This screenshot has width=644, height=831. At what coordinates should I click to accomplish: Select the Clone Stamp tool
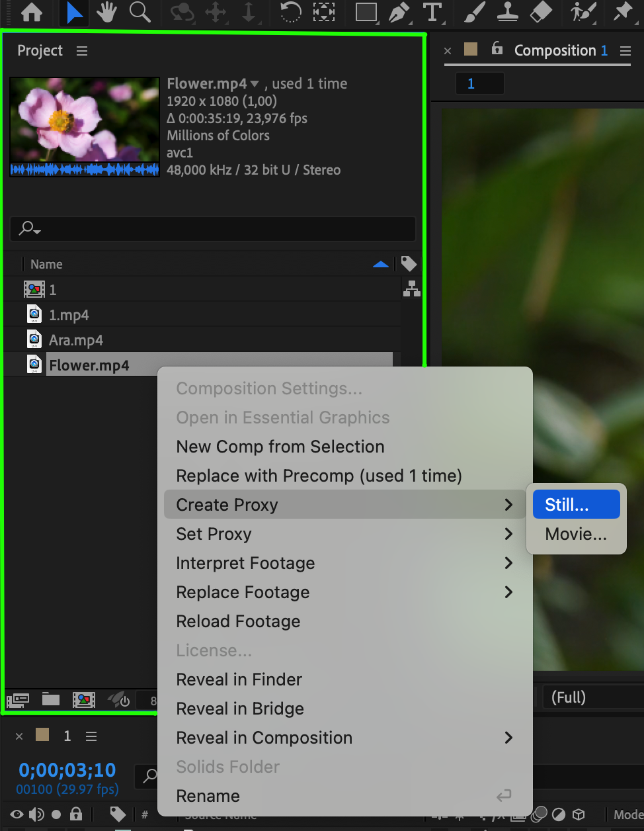point(508,12)
